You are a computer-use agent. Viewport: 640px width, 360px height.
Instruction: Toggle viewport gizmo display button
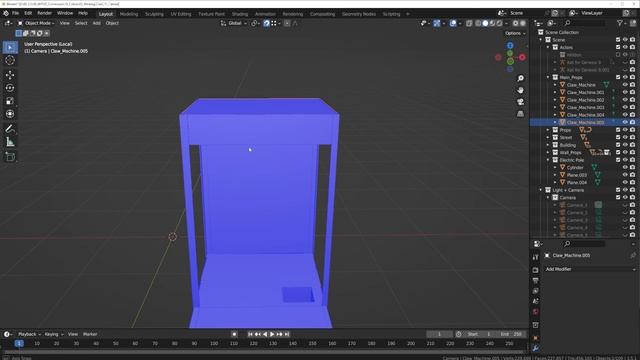[x=437, y=23]
